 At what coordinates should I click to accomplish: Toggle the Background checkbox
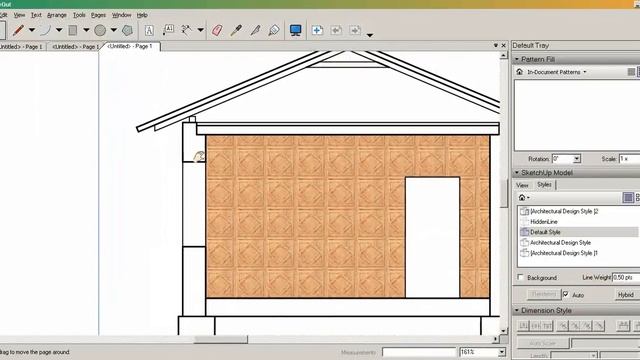520,278
